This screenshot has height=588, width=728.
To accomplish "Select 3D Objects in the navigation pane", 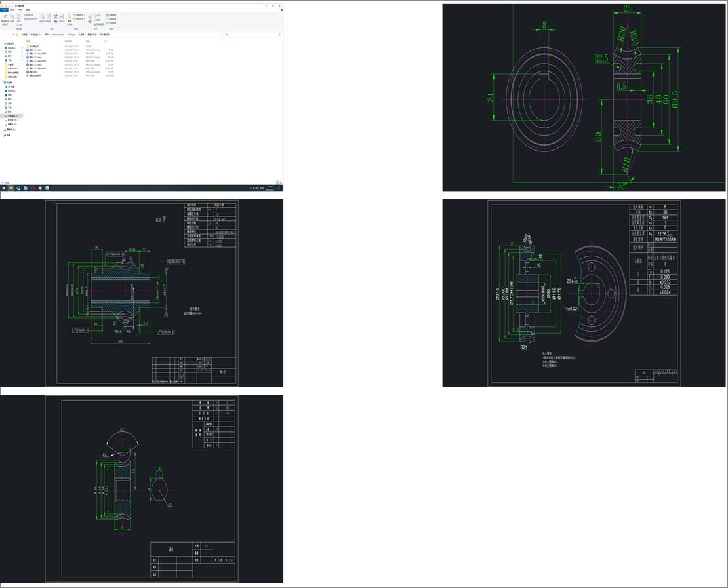I will click(x=10, y=87).
